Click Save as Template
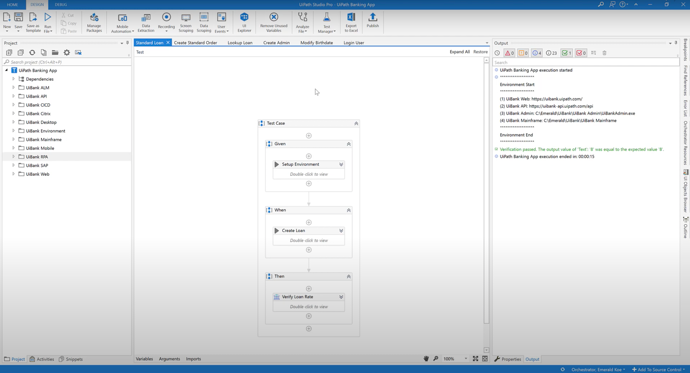This screenshot has width=690, height=373. (33, 22)
